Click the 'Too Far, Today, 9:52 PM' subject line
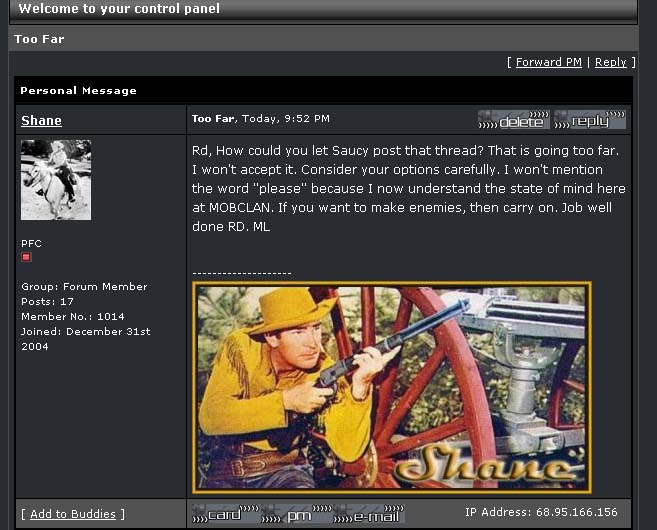Image resolution: width=657 pixels, height=530 pixels. click(x=261, y=119)
